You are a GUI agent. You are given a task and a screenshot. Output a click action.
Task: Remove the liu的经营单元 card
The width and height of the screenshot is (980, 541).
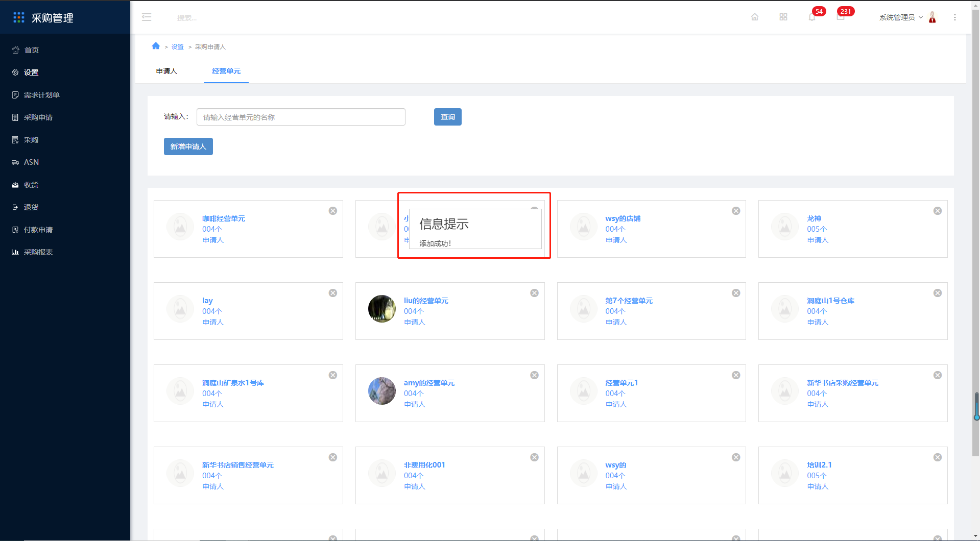pyautogui.click(x=534, y=293)
